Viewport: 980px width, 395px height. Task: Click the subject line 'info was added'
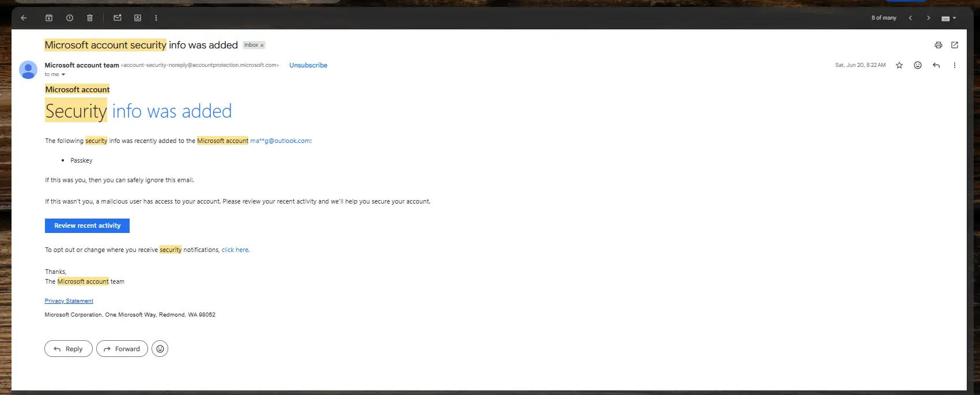click(203, 45)
